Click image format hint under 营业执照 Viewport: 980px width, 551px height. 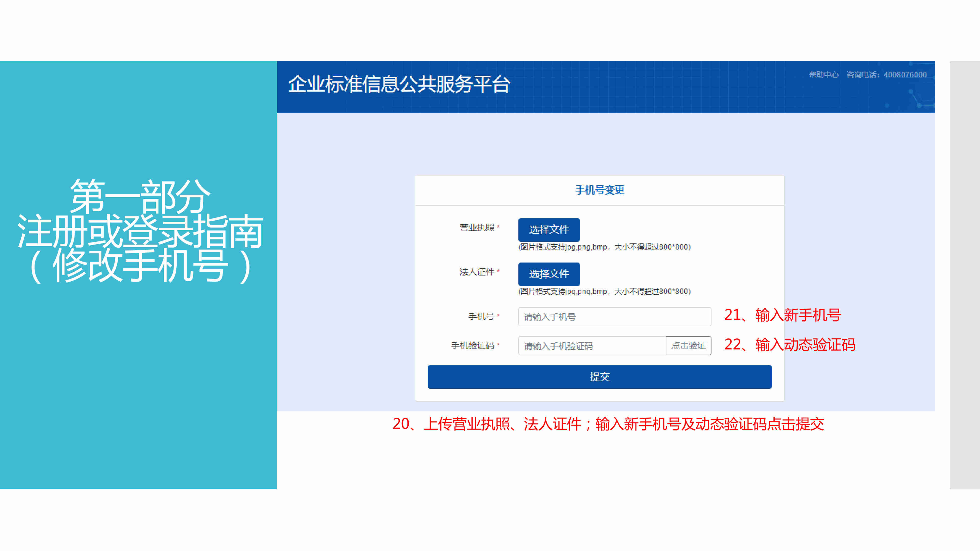click(604, 247)
